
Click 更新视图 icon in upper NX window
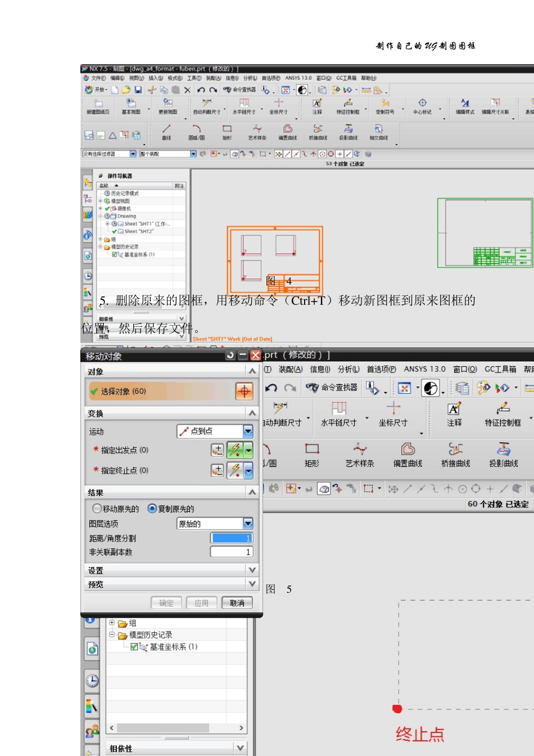168,106
